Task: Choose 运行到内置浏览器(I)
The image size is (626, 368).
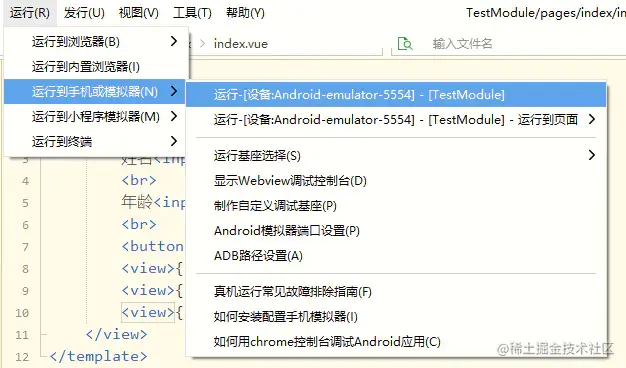Action: point(96,67)
